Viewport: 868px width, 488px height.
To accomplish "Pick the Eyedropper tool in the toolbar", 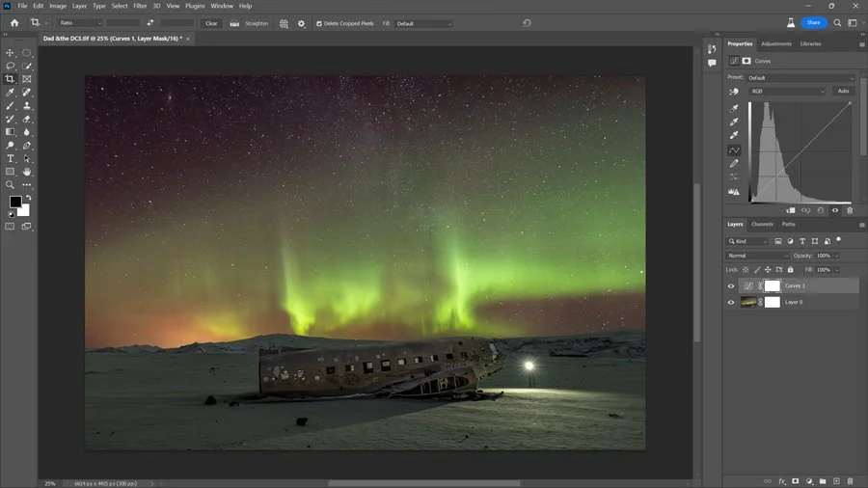I will 11,93.
